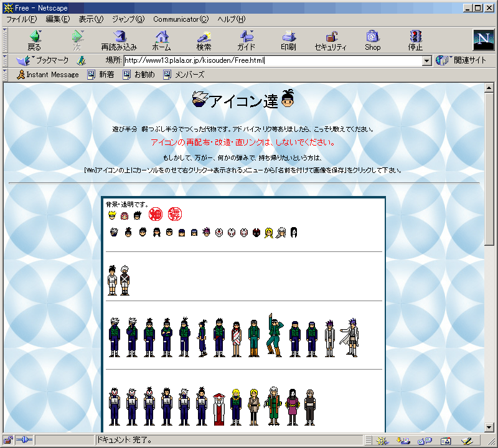
Task: Open the Communicator(C) menu
Action: 181,19
